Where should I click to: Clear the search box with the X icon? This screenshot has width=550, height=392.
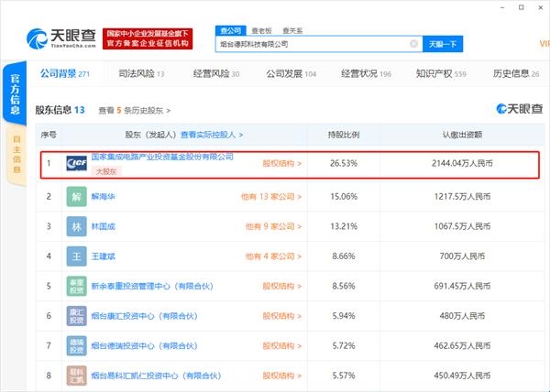414,44
